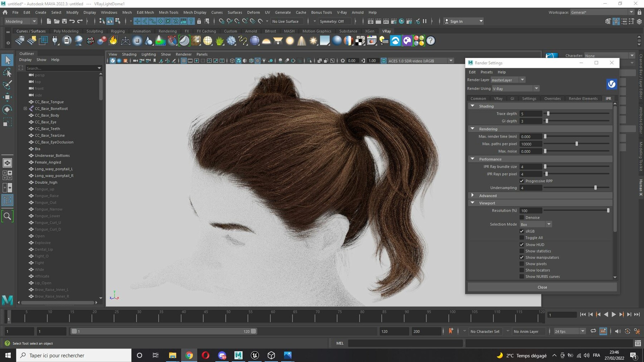Click the Redo arrow icon
This screenshot has height=362, width=644.
point(80,21)
